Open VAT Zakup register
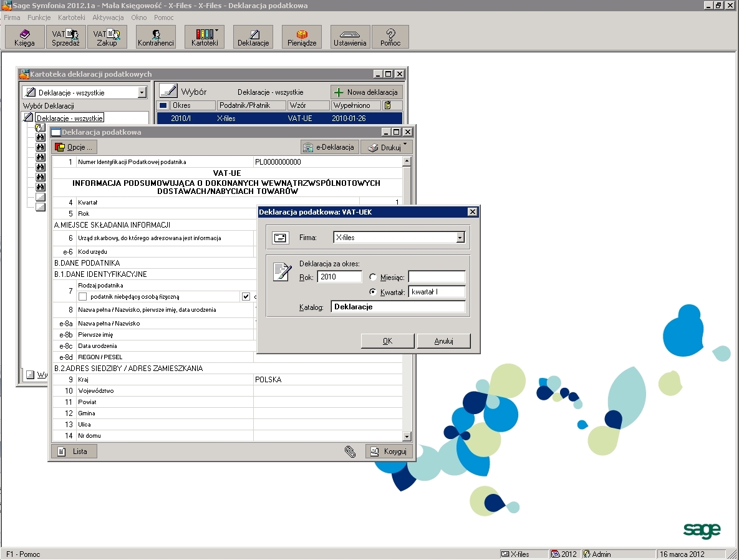The height and width of the screenshot is (560, 739). 107,37
